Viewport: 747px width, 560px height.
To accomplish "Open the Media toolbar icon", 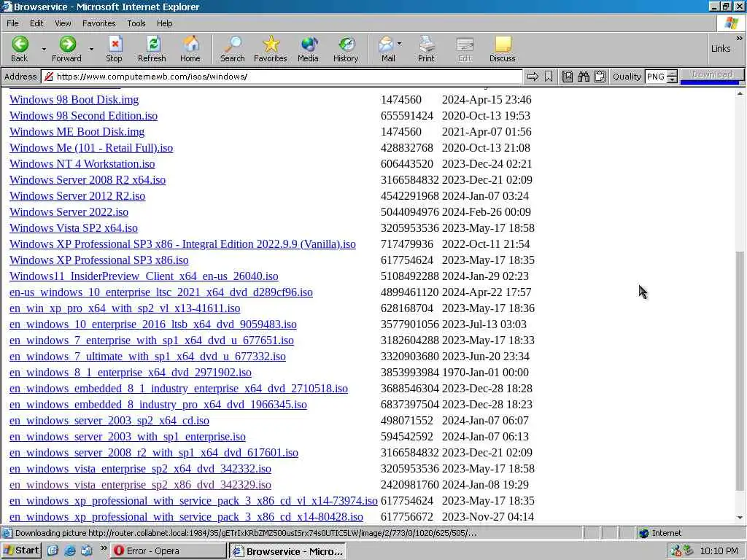I will tap(309, 44).
